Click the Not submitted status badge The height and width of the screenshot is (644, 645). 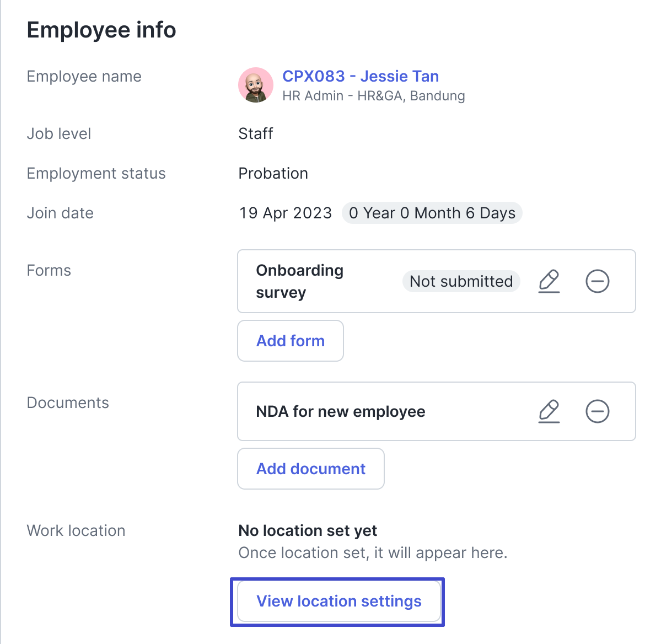tap(461, 281)
